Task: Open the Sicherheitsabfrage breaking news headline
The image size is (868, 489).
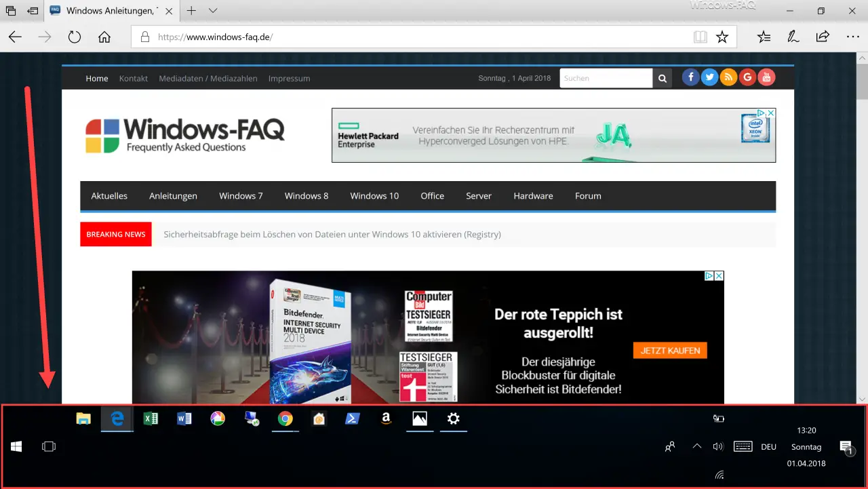Action: click(332, 235)
